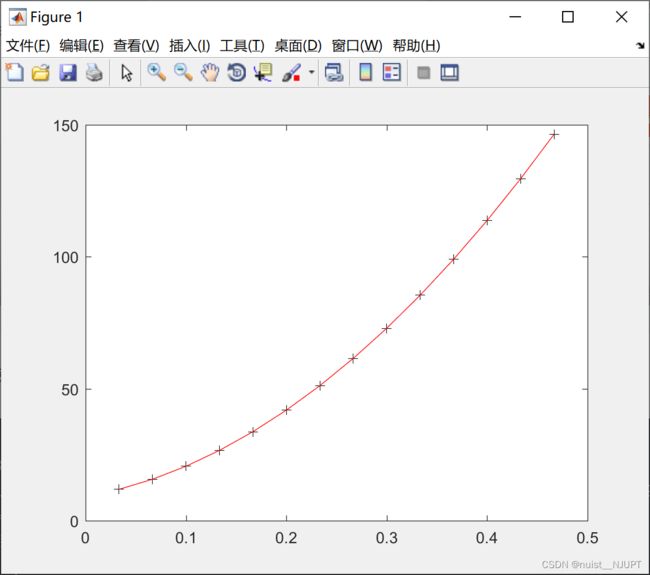Click the y-axis label 150
This screenshot has height=575, width=650.
pyautogui.click(x=66, y=126)
